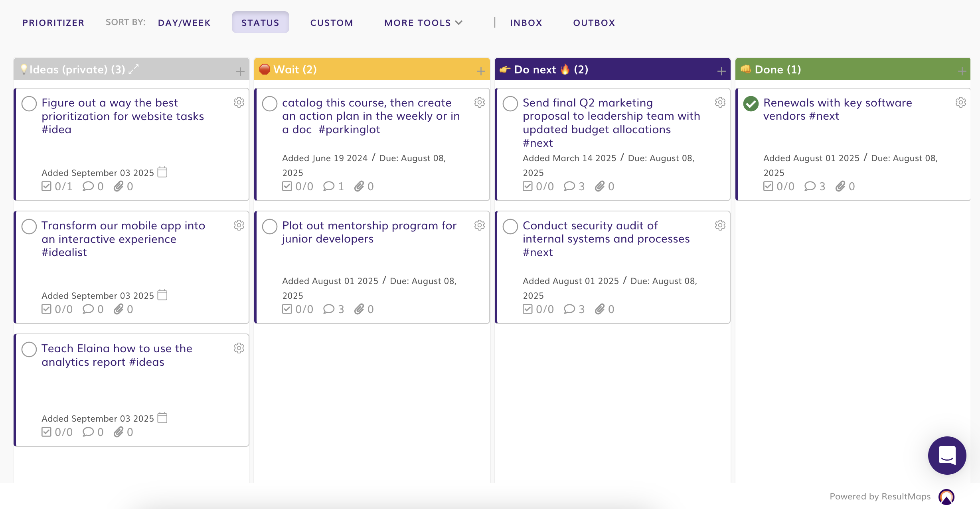Add new item to Do next column
The width and height of the screenshot is (980, 509).
coord(721,71)
